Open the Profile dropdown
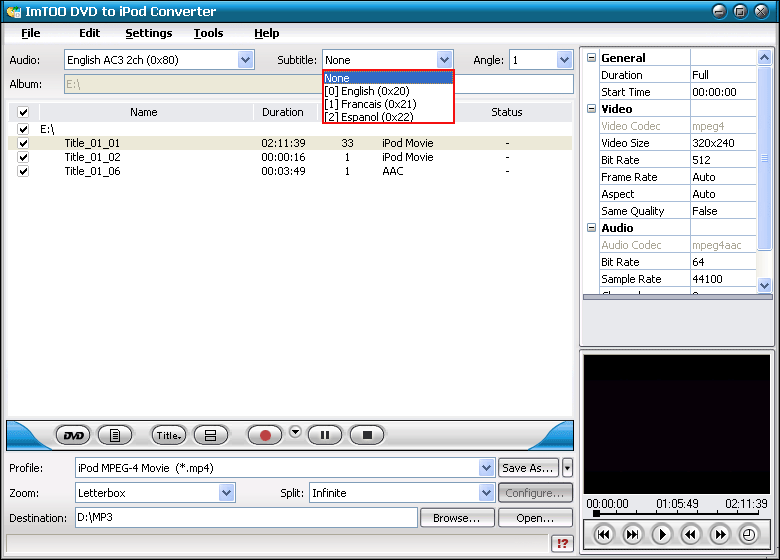Screen dimensions: 780x560 (486, 468)
